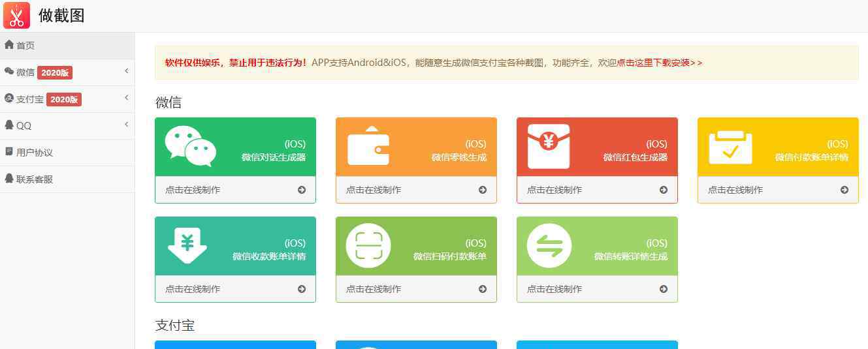Click the arrow icon under 微信付款账单详情
Screen dimensions: 868x349
tap(844, 190)
